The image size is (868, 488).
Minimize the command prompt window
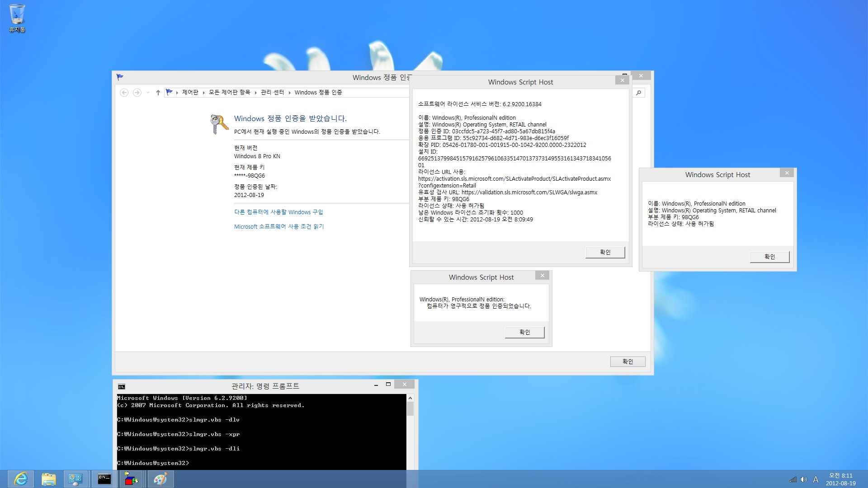pyautogui.click(x=376, y=385)
